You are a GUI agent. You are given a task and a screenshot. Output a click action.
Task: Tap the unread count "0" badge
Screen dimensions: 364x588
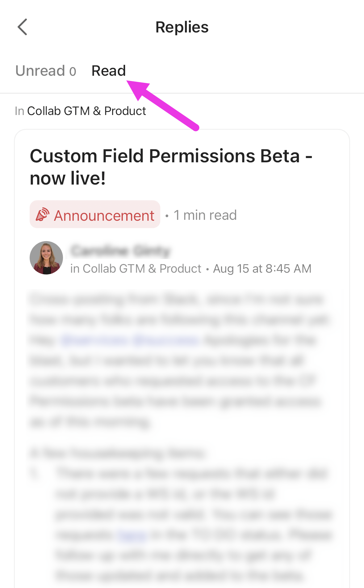tap(73, 72)
